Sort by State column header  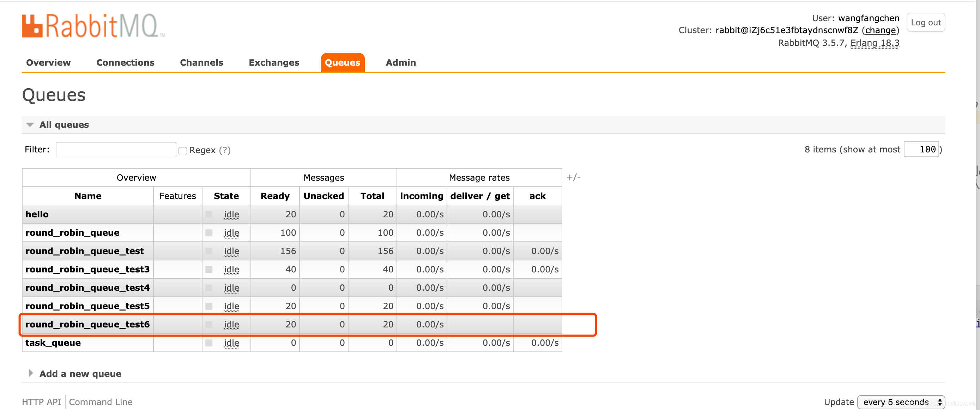(x=226, y=196)
